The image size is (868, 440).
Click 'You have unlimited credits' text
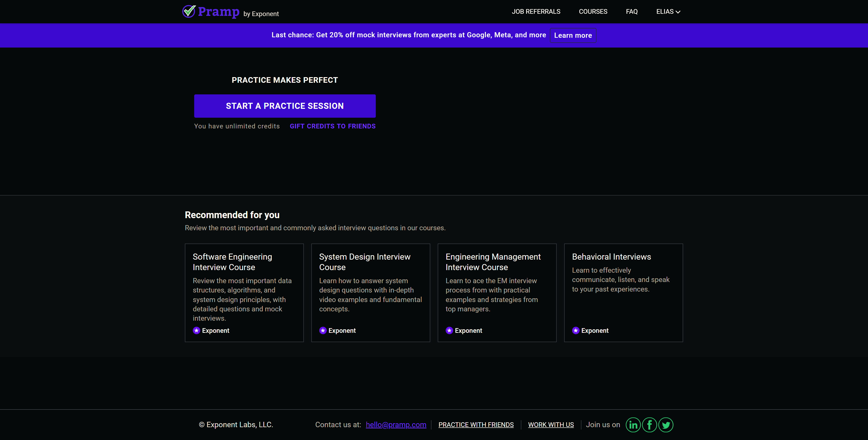point(237,126)
